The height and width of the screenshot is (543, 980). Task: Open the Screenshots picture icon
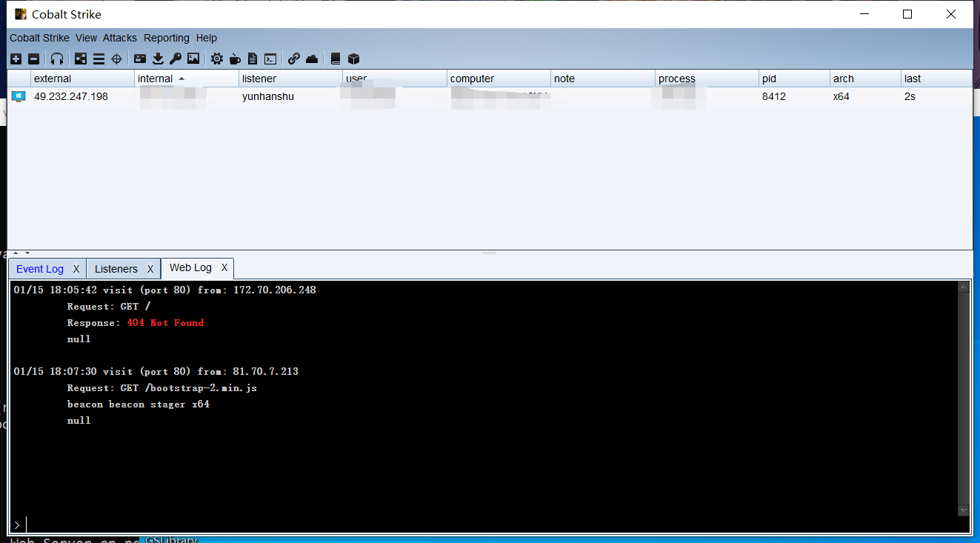point(193,59)
